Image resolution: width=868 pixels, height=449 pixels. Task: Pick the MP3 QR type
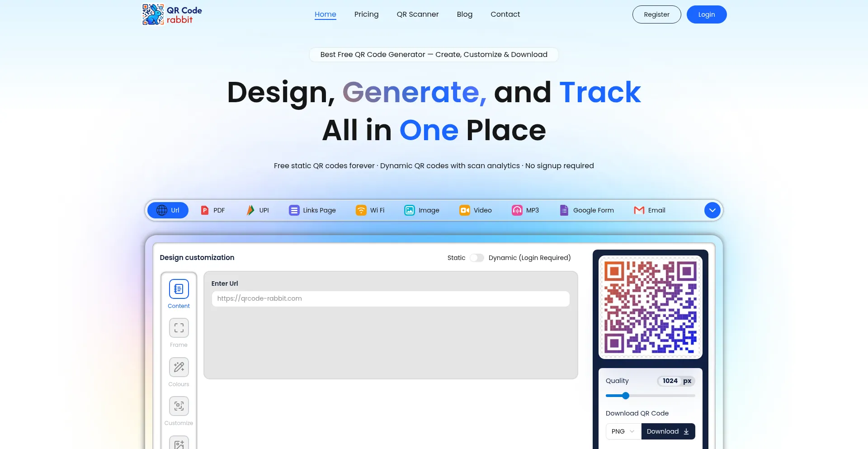(525, 210)
